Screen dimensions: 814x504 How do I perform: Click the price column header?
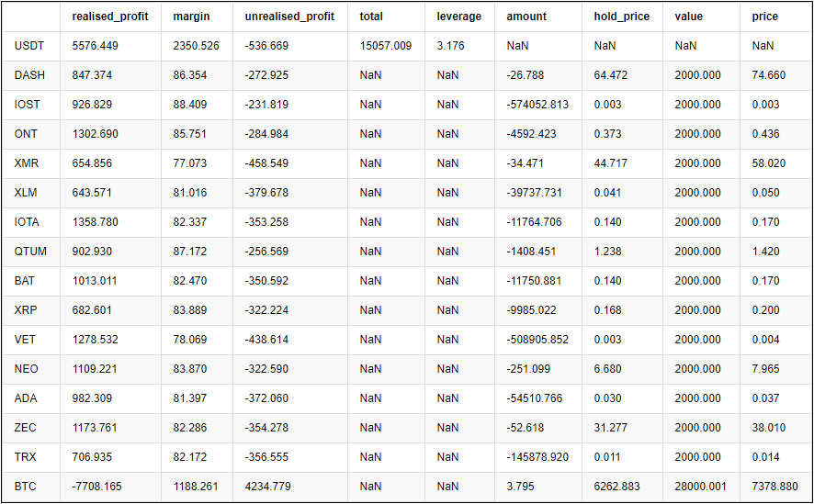click(764, 17)
